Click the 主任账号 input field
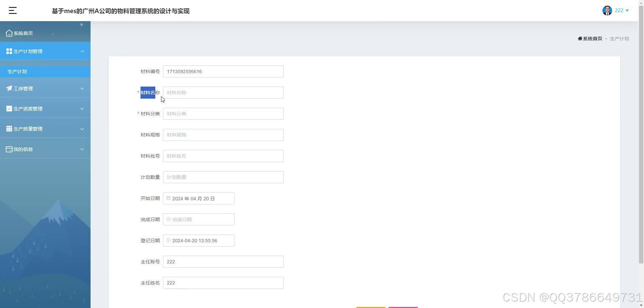Viewport: 644px width, 308px height. click(x=223, y=262)
